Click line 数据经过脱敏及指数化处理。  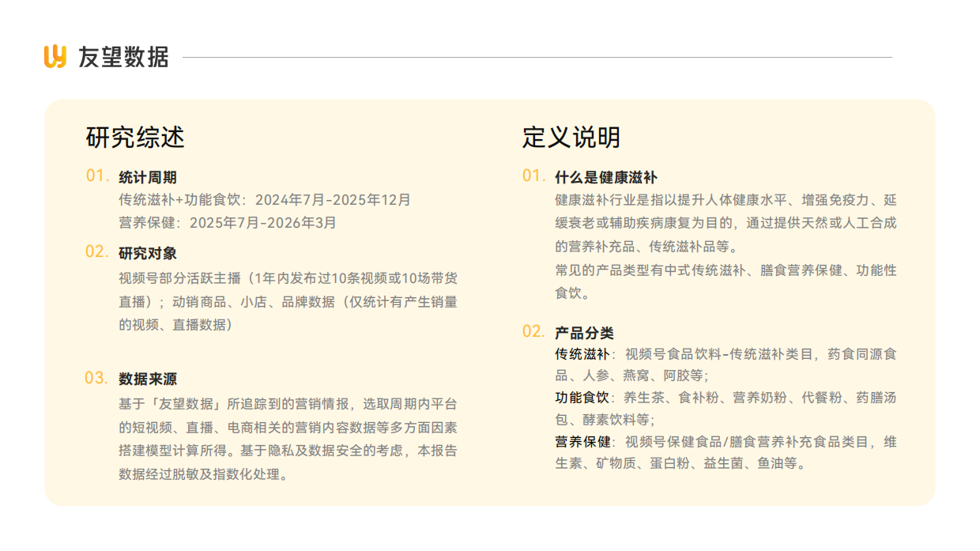(x=203, y=474)
